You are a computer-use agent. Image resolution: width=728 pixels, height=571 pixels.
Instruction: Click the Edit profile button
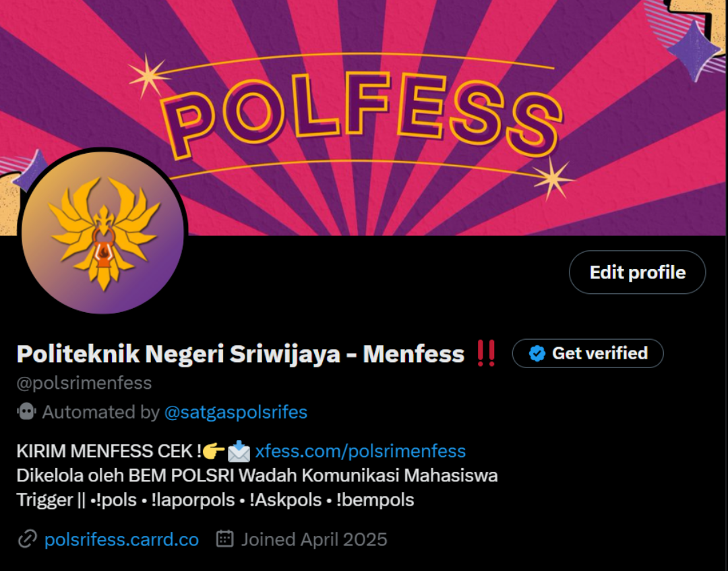coord(637,272)
